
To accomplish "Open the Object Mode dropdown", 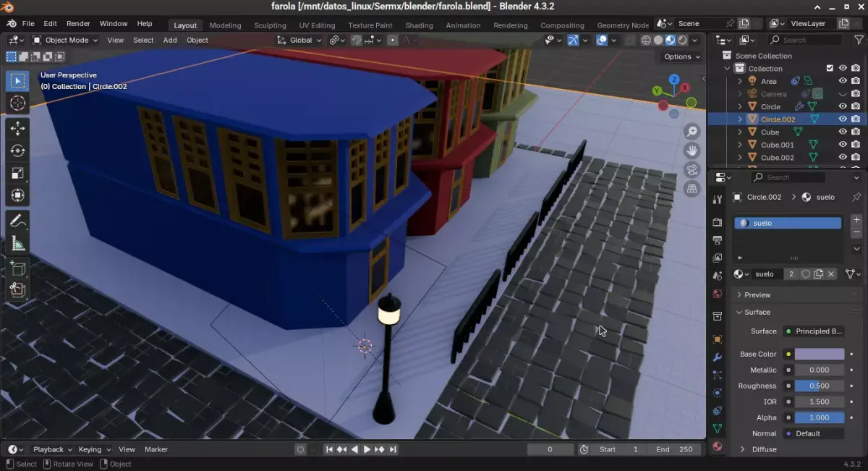I will click(66, 40).
